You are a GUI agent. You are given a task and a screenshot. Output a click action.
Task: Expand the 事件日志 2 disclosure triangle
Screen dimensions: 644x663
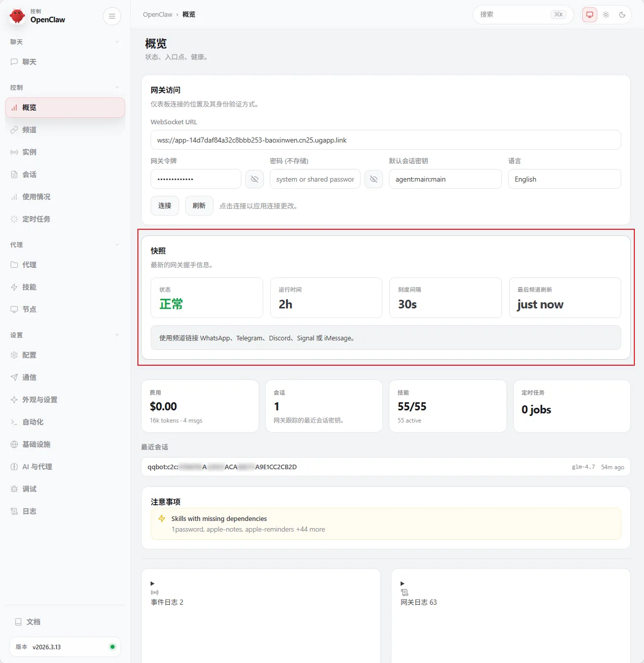coord(153,583)
